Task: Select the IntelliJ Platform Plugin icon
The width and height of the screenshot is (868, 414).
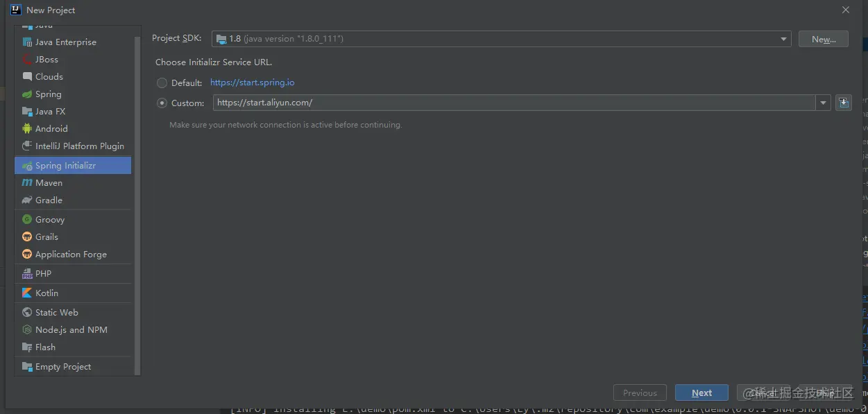Action: tap(27, 146)
